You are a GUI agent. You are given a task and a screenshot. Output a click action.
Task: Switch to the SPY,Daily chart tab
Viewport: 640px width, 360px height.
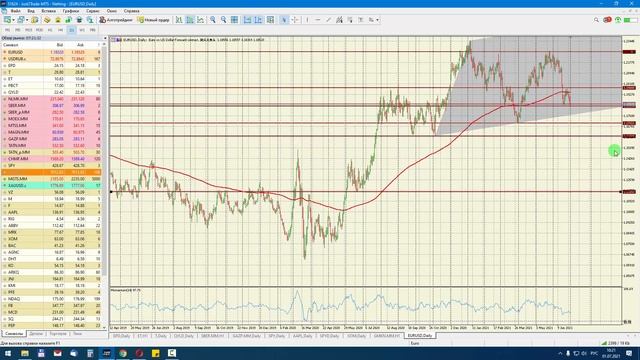click(276, 336)
